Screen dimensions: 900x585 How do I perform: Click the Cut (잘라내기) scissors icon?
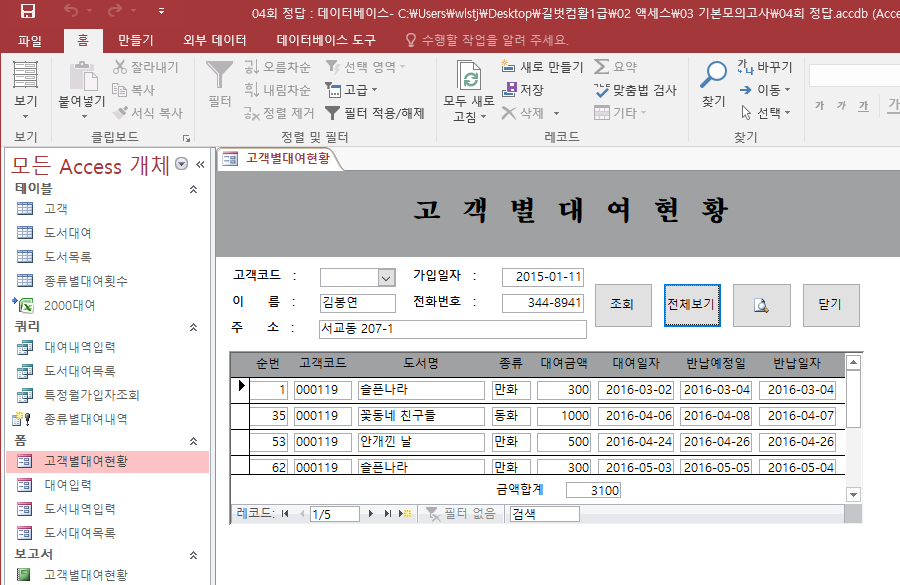coord(121,67)
